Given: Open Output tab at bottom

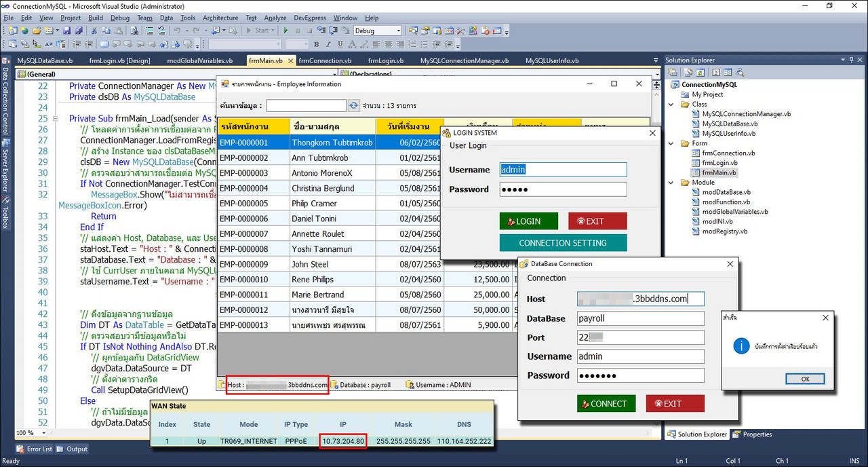Looking at the screenshot, I should tap(72, 449).
